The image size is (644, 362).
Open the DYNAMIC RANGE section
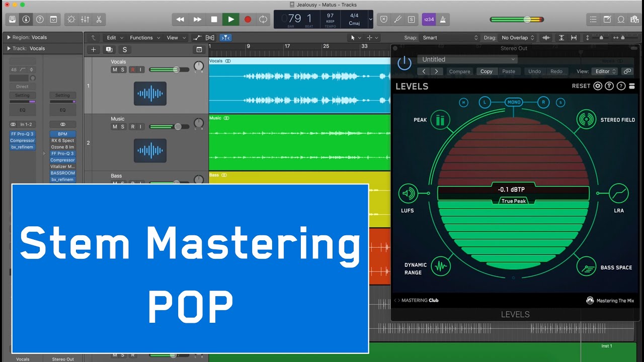coord(440,266)
